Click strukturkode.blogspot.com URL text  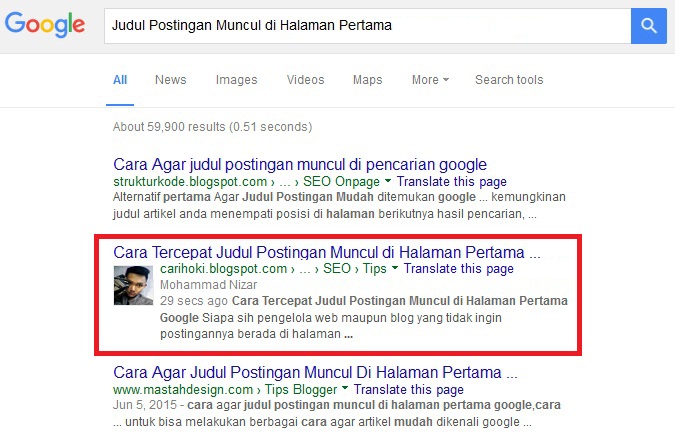pyautogui.click(x=190, y=182)
